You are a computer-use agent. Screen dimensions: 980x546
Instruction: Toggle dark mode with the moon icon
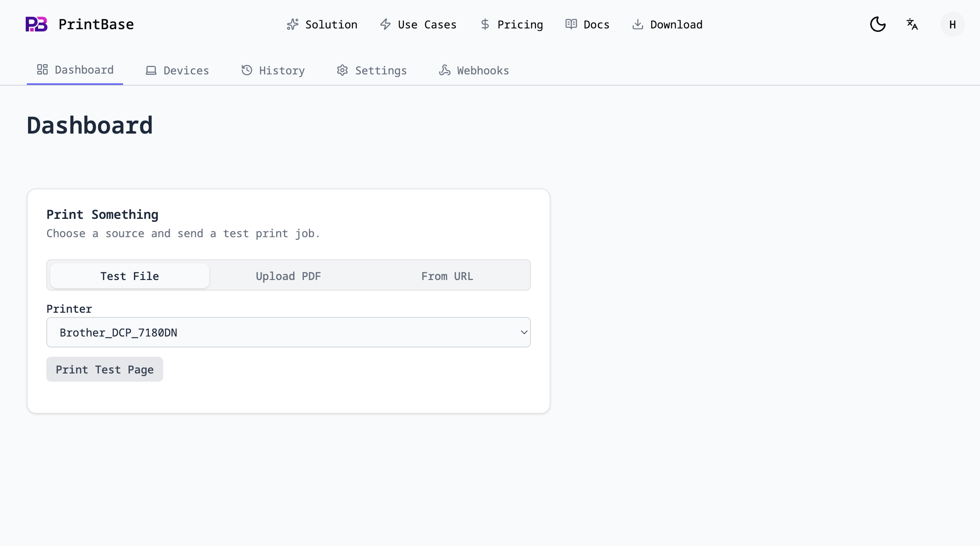878,24
